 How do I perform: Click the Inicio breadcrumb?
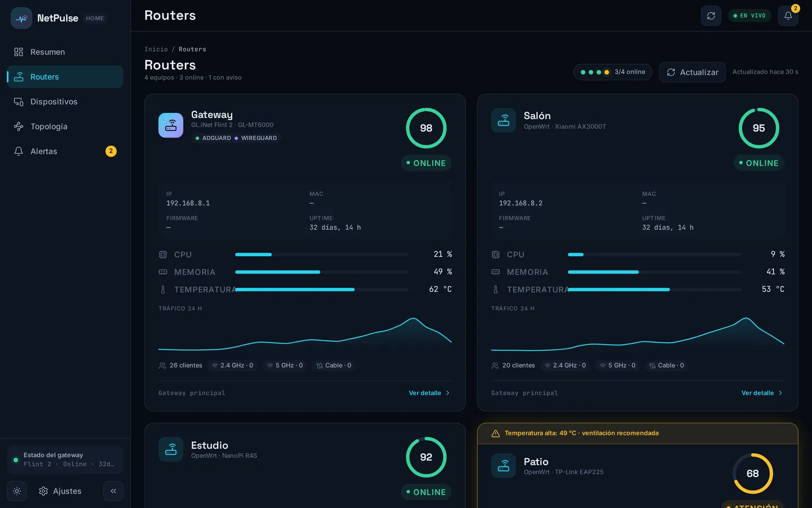(156, 49)
